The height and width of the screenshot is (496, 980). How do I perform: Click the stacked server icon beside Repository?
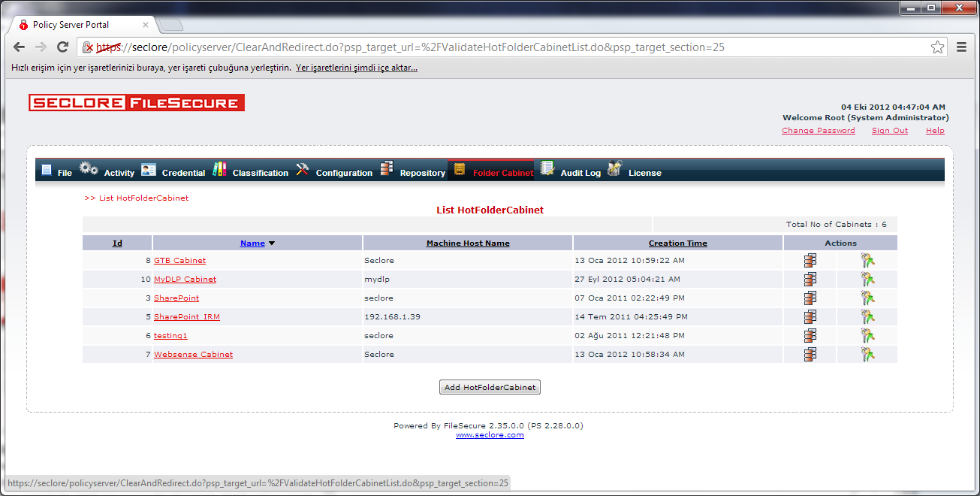point(387,169)
